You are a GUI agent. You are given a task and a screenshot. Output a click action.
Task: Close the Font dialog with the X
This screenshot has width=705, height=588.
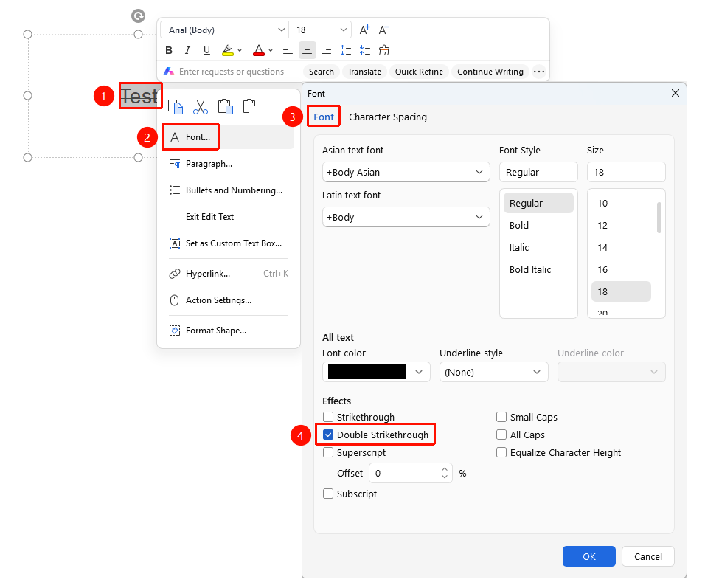(x=676, y=93)
